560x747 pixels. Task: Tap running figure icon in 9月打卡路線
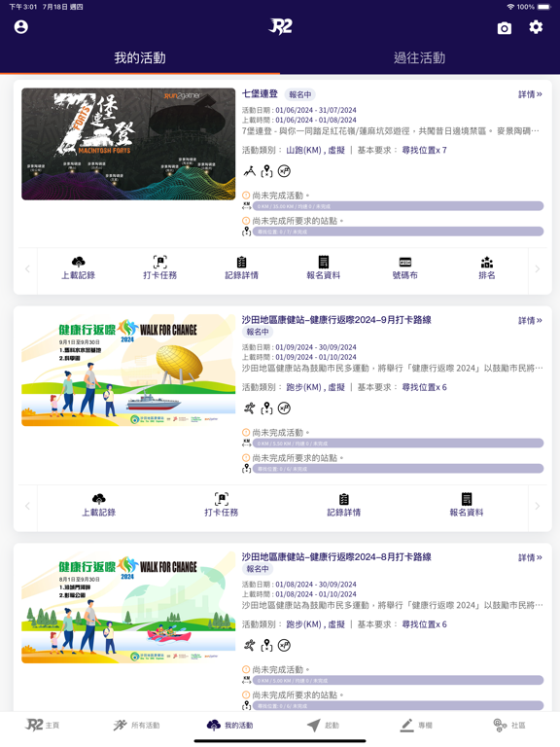(249, 409)
